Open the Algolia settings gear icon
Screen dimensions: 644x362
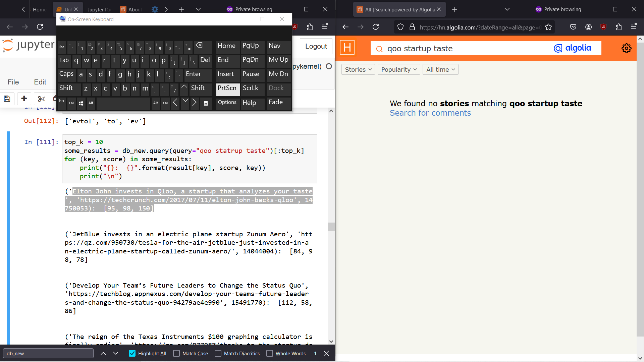(x=626, y=48)
